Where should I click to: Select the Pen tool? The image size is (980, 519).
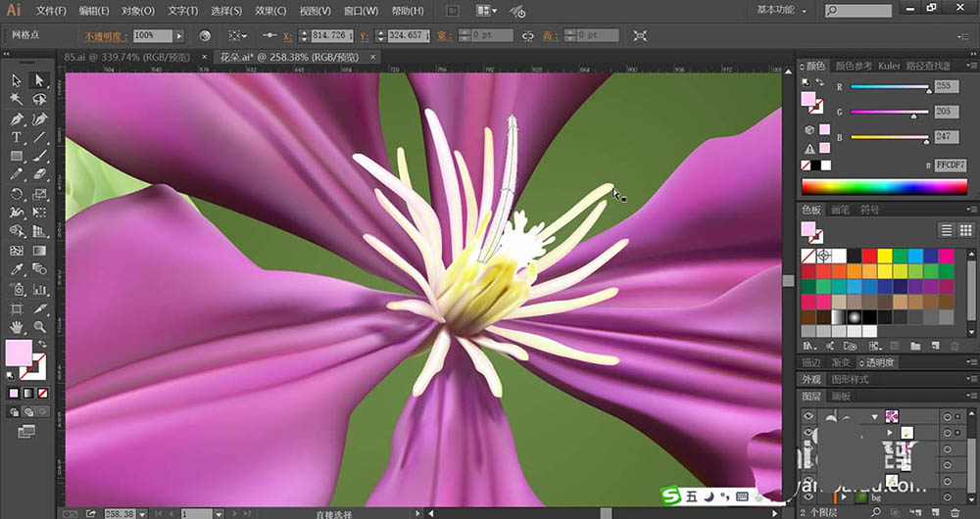click(17, 118)
